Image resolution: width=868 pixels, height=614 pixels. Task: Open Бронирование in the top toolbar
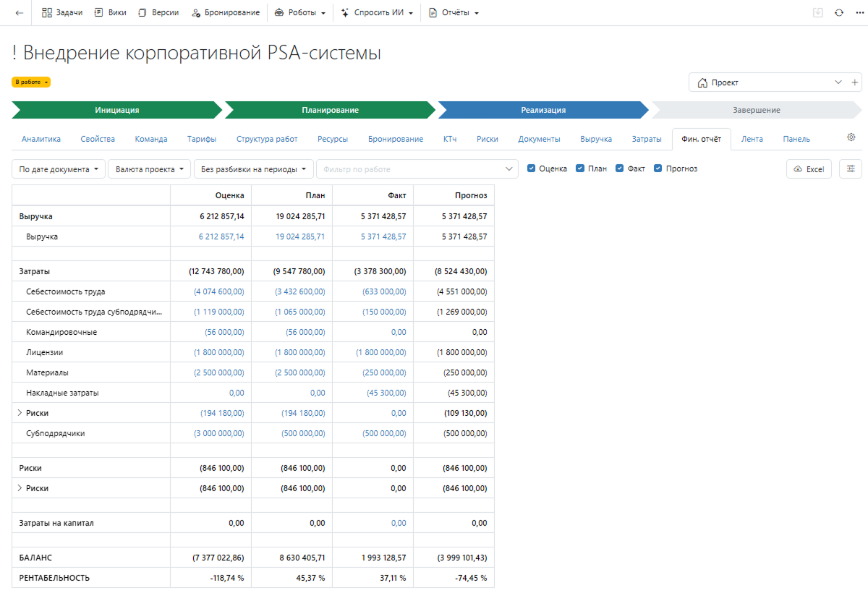pyautogui.click(x=226, y=13)
